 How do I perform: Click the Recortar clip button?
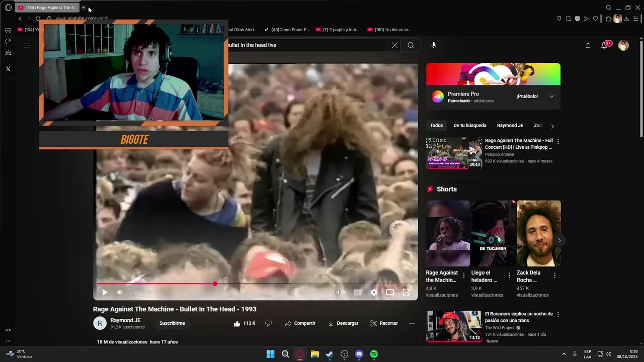tap(384, 323)
